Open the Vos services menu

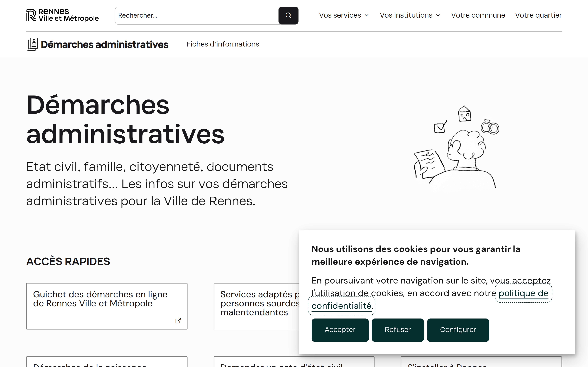coord(340,15)
